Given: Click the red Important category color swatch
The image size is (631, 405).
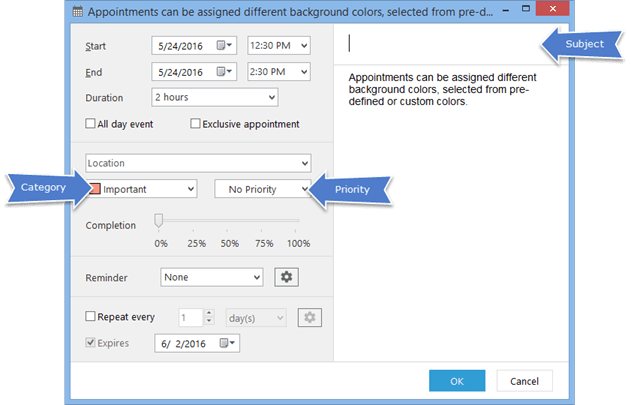Looking at the screenshot, I should (95, 189).
